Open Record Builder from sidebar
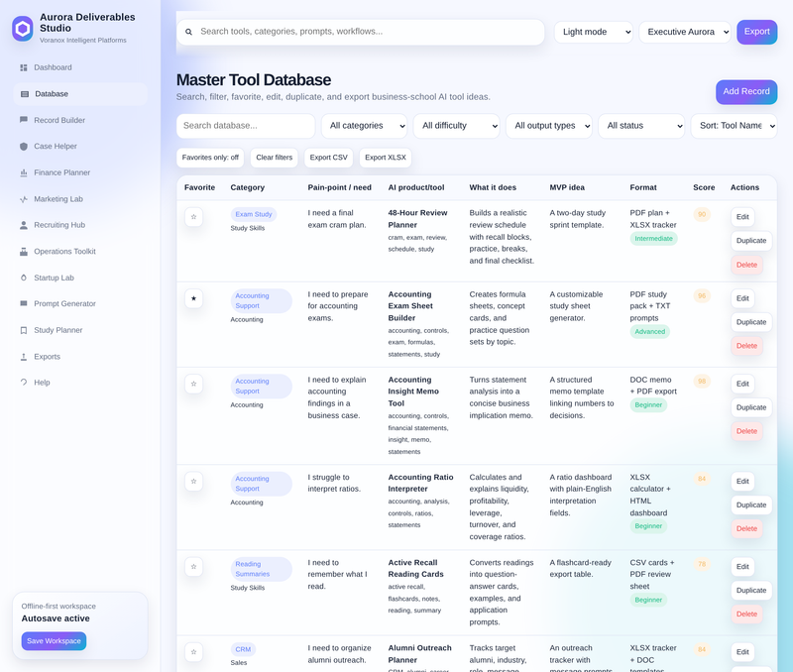 [x=80, y=120]
